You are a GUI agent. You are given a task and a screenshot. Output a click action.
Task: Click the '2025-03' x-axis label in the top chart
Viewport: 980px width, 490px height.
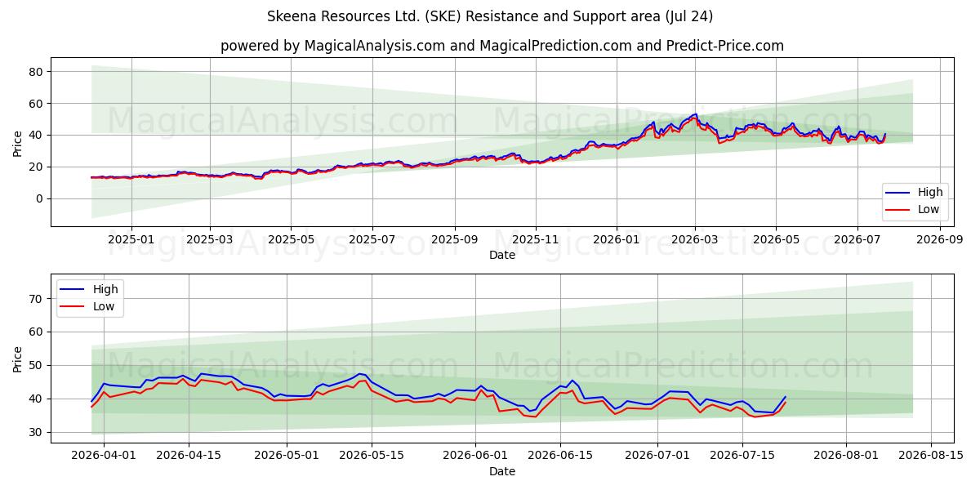pyautogui.click(x=210, y=239)
